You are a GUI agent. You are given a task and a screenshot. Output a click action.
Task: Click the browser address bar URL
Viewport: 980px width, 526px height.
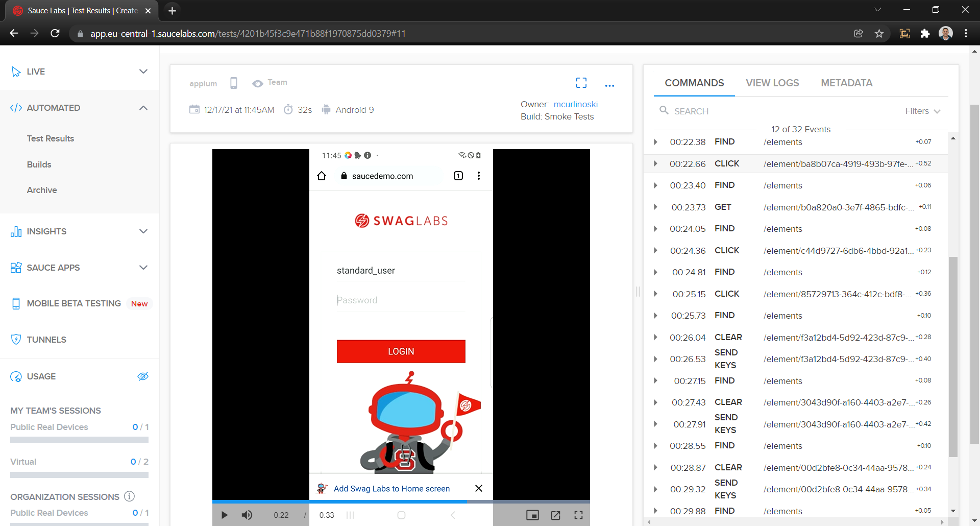(x=248, y=33)
